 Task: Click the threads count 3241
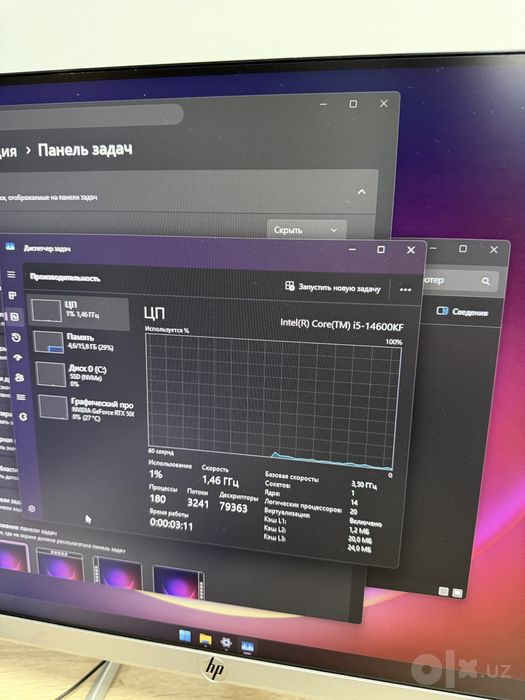point(198,503)
